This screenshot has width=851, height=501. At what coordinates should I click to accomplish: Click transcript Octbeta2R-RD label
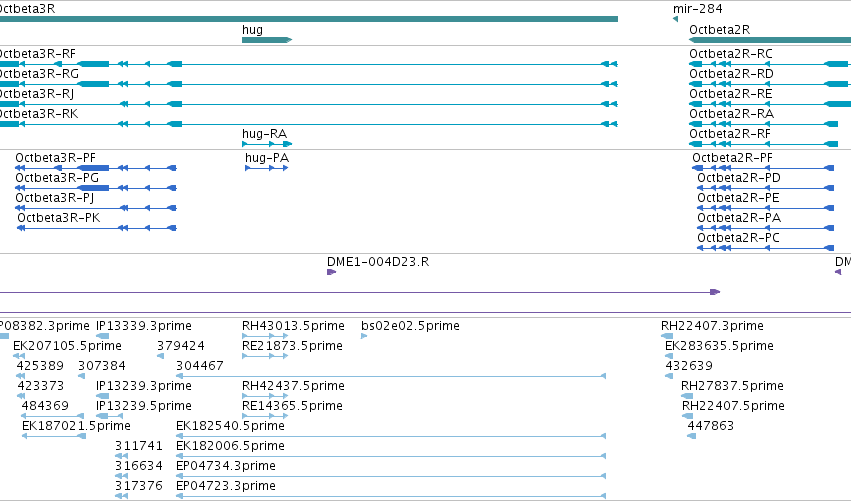pyautogui.click(x=731, y=74)
